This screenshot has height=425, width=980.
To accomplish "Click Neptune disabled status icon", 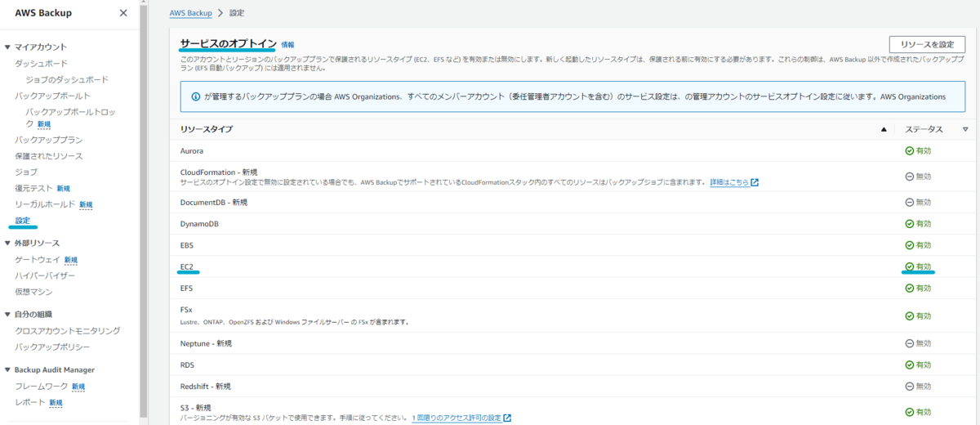I will coord(909,342).
